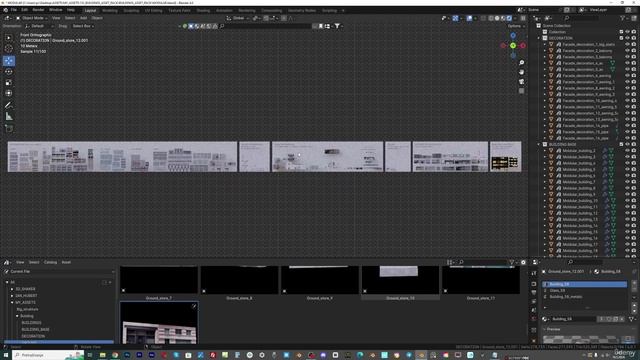640x360 pixels.
Task: Open Chrome from Windows taskbar
Action: click(115, 355)
